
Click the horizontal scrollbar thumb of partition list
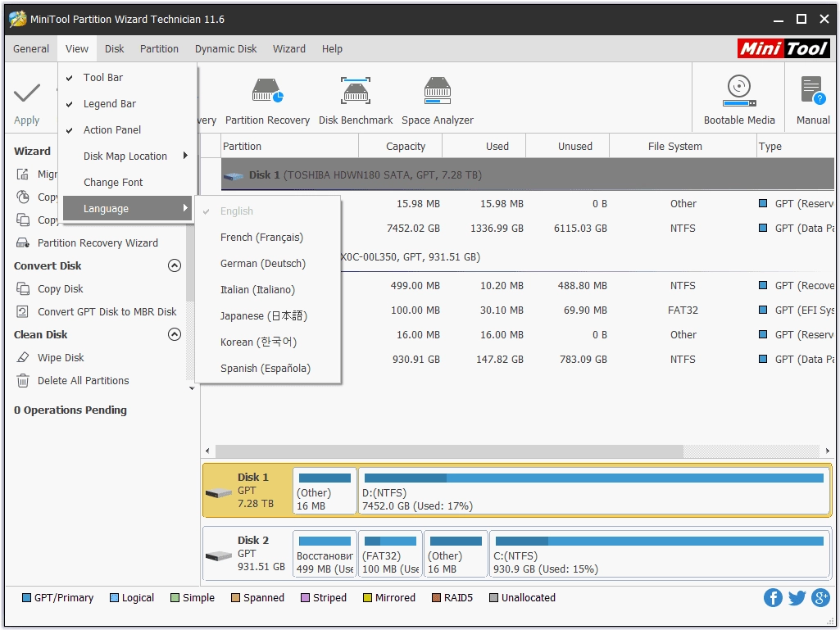449,451
